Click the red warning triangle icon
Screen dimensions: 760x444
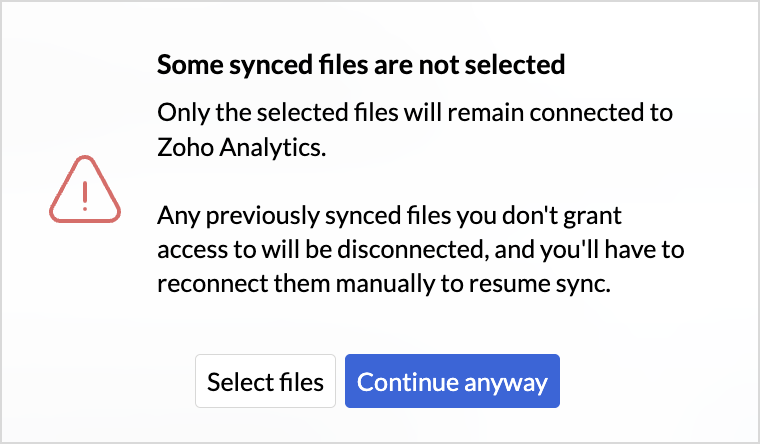click(x=85, y=191)
